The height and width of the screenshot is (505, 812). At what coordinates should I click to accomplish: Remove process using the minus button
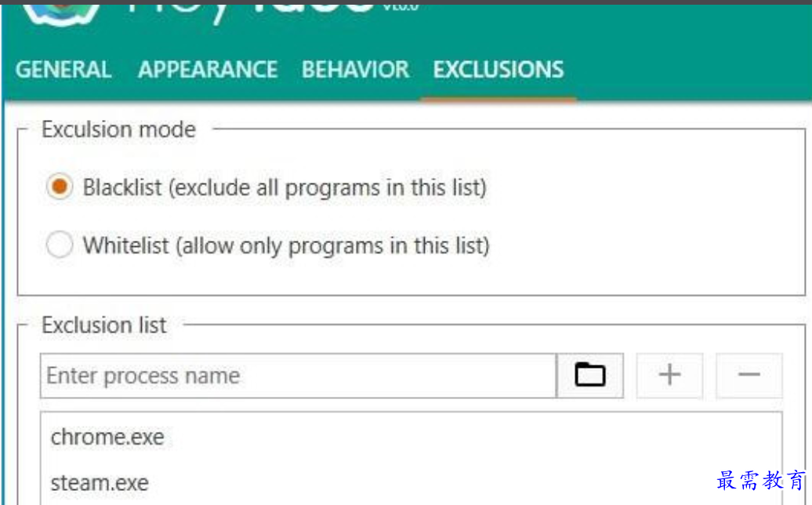(x=749, y=376)
